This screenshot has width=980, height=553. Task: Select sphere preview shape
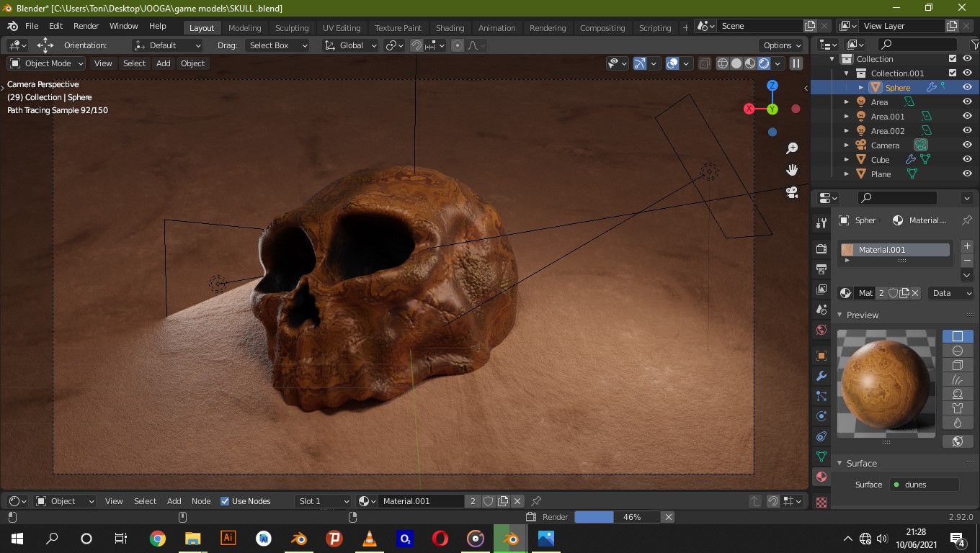(958, 351)
